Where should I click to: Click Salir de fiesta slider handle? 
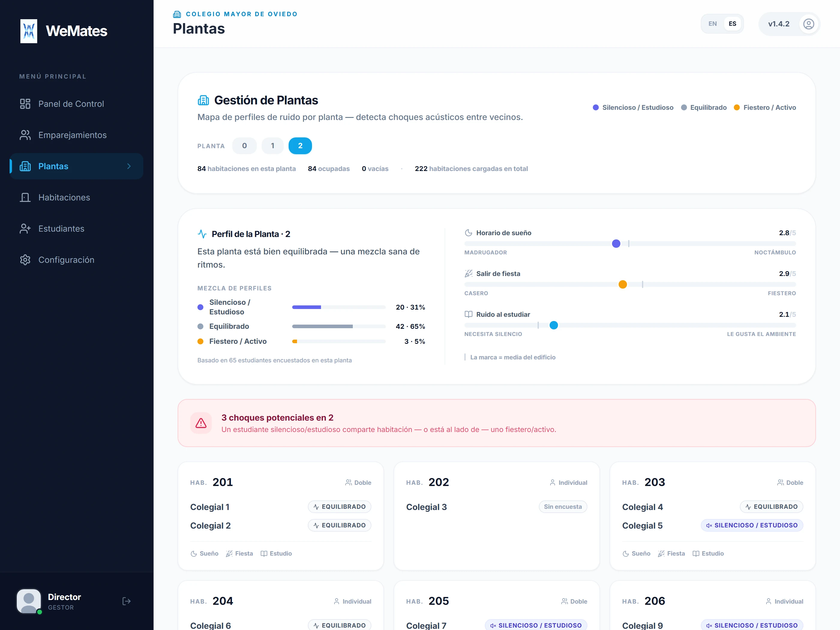point(623,284)
